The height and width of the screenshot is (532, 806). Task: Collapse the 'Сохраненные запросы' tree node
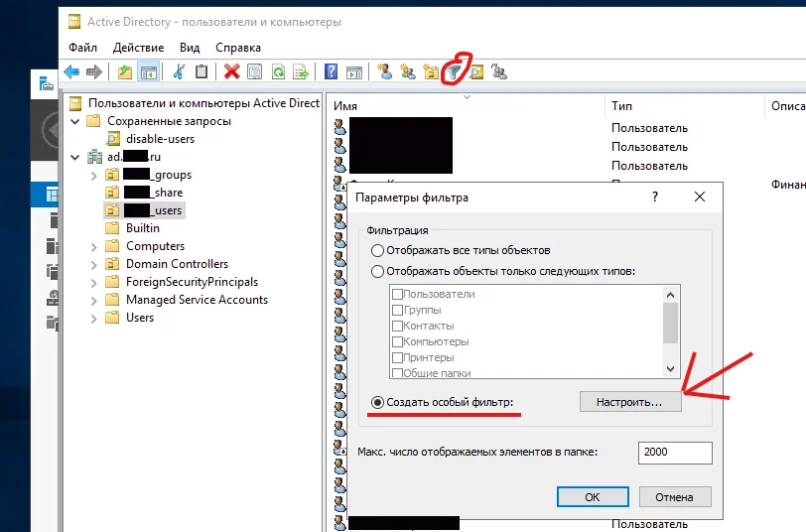tap(75, 121)
